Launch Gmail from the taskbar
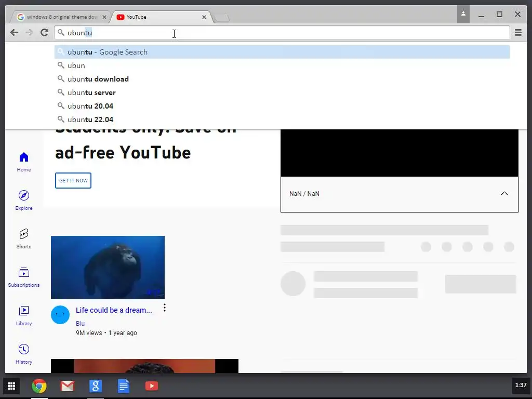Viewport: 532px width, 399px height. click(67, 386)
